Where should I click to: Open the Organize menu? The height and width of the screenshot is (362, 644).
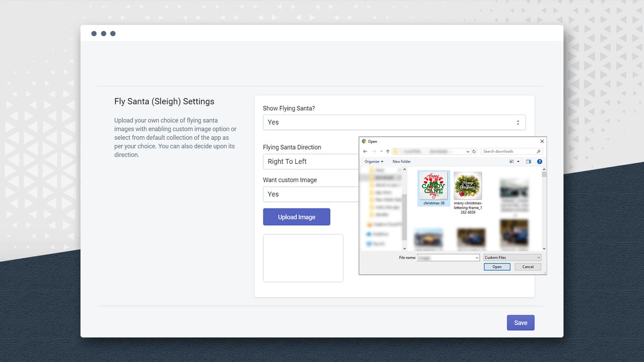(x=374, y=161)
